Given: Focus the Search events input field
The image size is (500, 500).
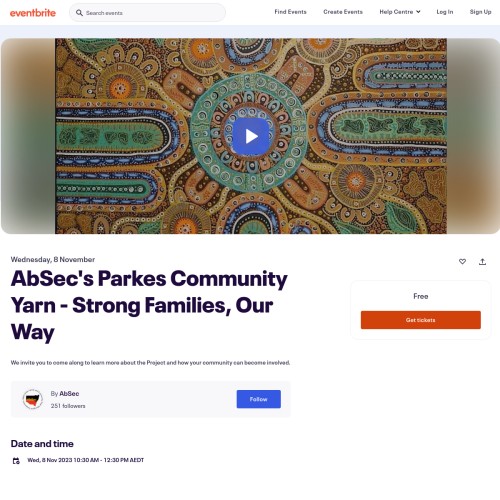Looking at the screenshot, I should pos(147,13).
